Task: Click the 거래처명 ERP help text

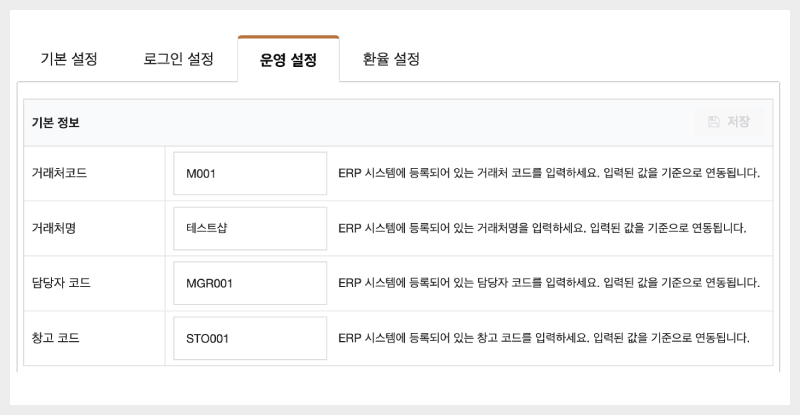Action: pos(543,228)
